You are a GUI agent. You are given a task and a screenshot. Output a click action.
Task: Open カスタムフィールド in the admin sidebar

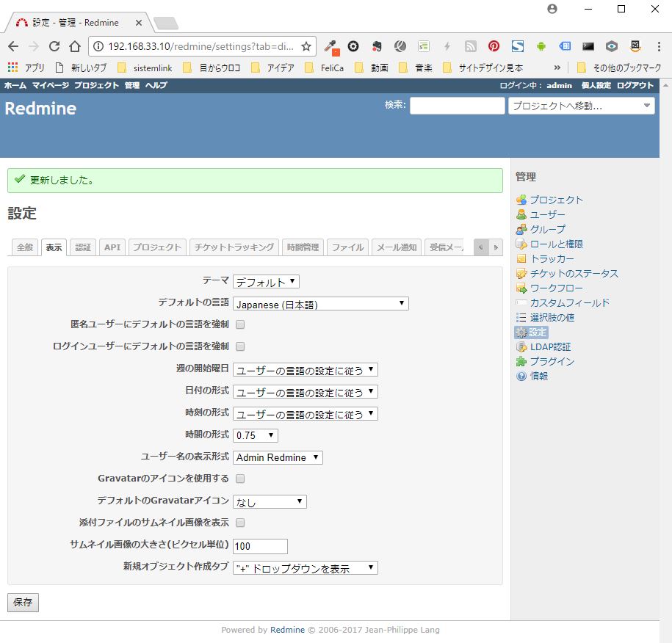570,302
